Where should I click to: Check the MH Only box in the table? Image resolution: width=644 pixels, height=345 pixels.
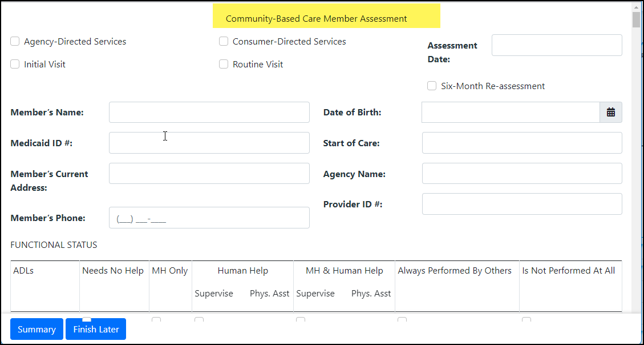(x=157, y=320)
